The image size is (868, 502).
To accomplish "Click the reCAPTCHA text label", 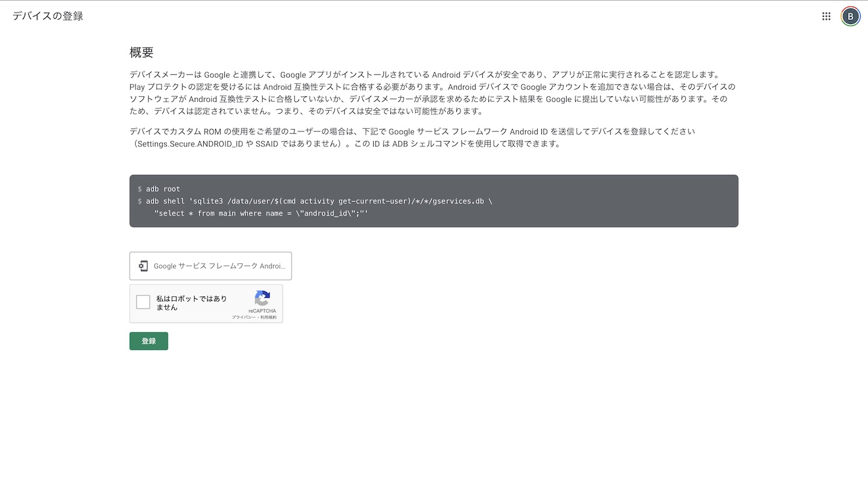I will (262, 311).
